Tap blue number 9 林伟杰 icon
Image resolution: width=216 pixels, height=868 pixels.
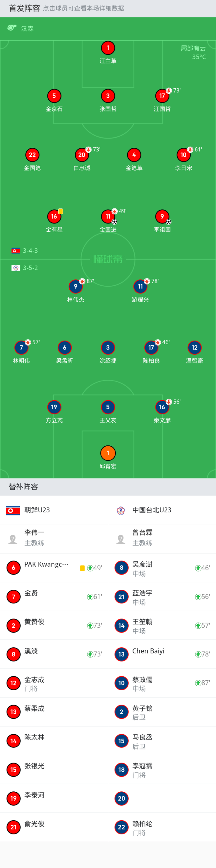75,287
